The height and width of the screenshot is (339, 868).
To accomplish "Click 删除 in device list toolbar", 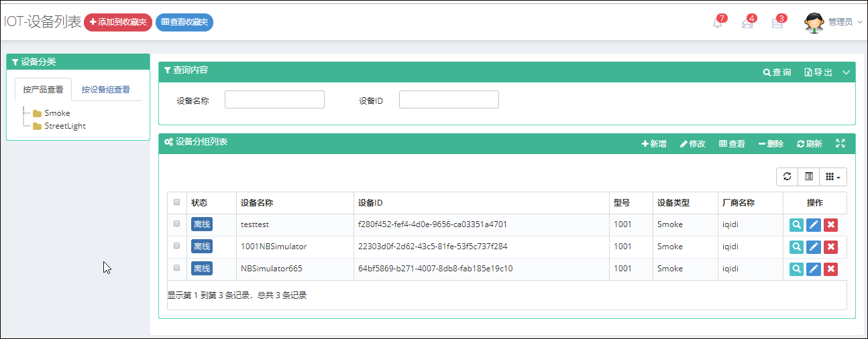I will point(771,144).
